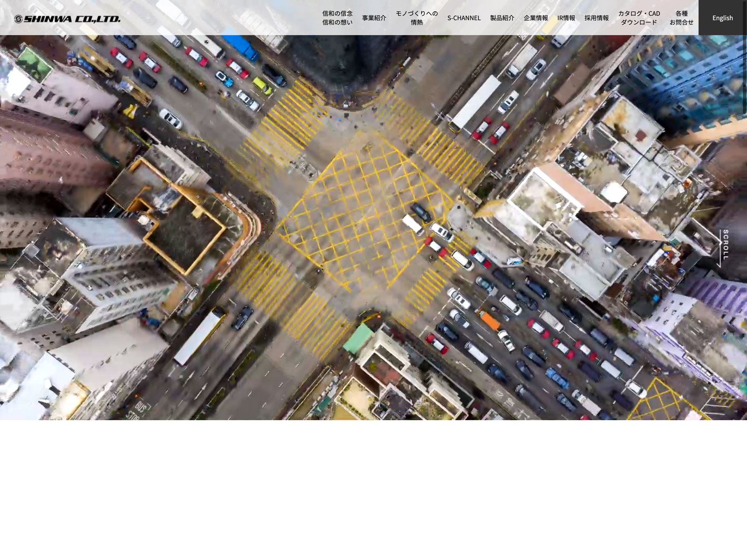747x560 pixels.
Task: Switch language with the English button
Action: coord(722,18)
